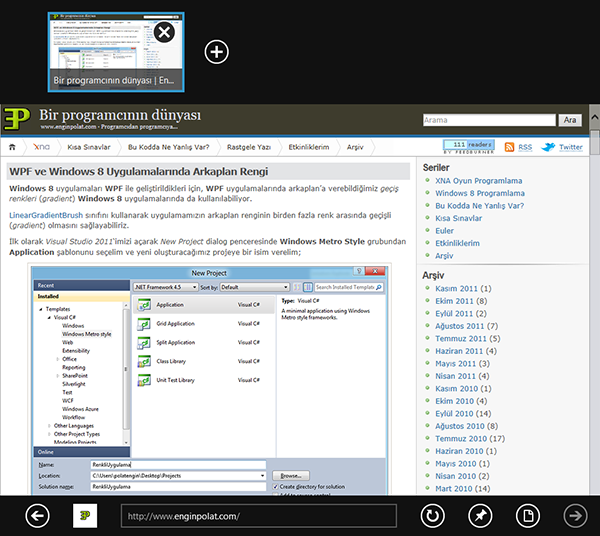Open the page tools button

[x=528, y=516]
